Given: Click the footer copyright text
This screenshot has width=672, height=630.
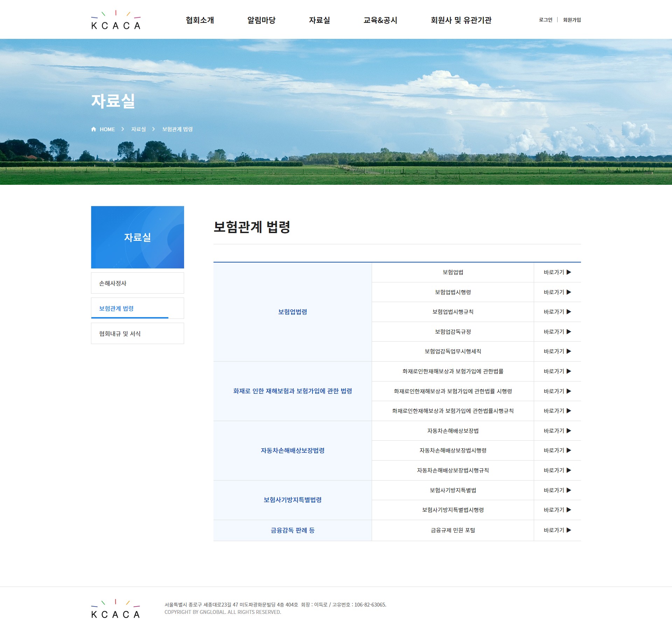Looking at the screenshot, I should coord(223,612).
